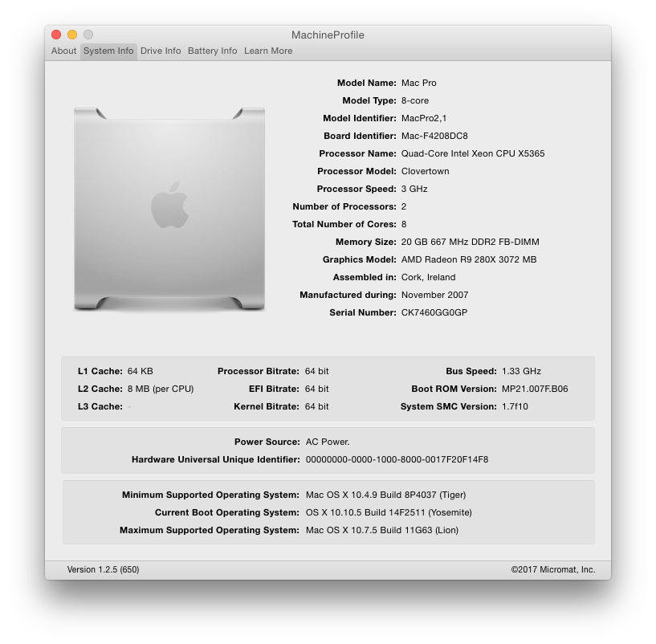Click the Maximum Supported Operating System value
This screenshot has height=644, width=656.
pyautogui.click(x=381, y=530)
